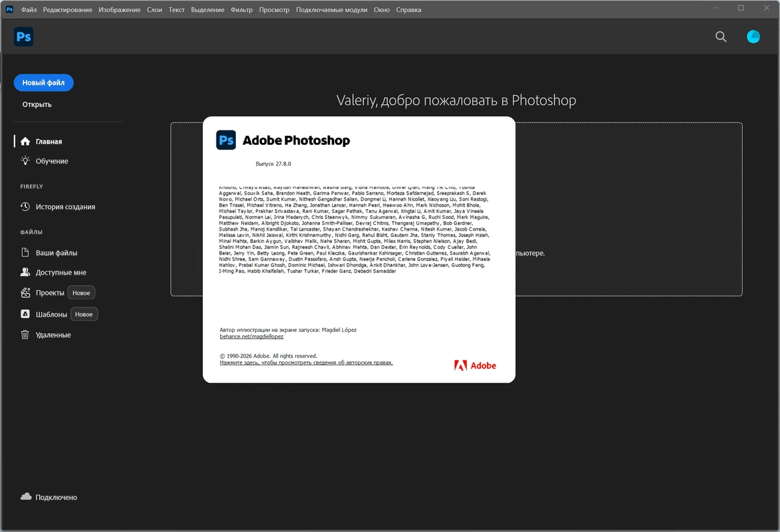Click the lightbulb icon beside Обучение
This screenshot has height=532, width=780.
pos(25,160)
